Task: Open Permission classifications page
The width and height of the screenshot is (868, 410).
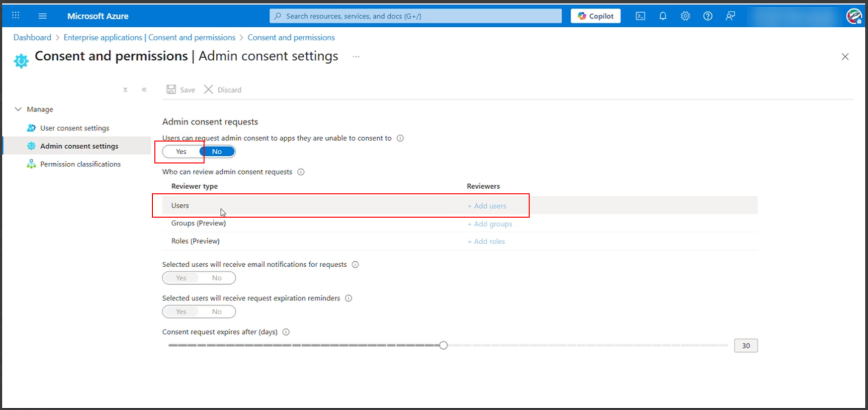Action: pos(80,164)
